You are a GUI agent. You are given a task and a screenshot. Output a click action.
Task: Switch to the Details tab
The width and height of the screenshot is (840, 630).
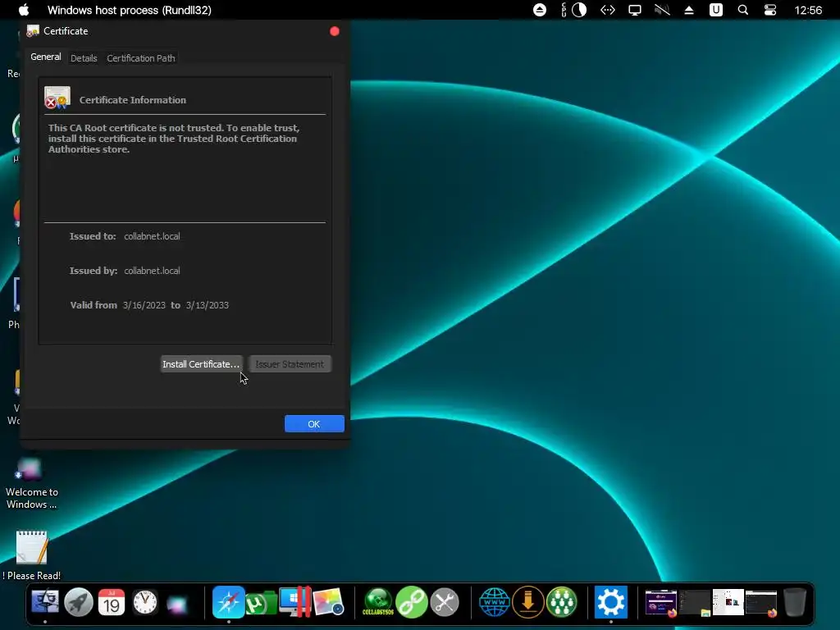point(84,58)
